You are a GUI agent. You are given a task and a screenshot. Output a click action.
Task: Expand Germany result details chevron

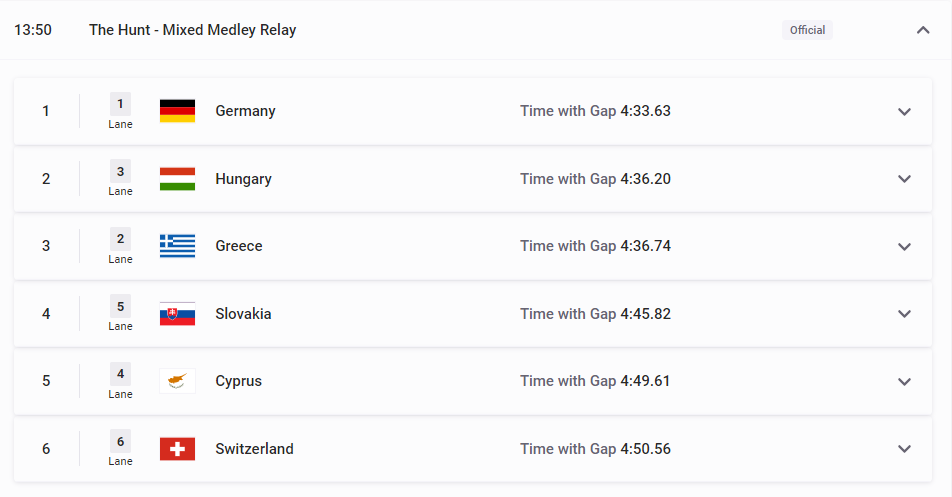click(x=905, y=112)
